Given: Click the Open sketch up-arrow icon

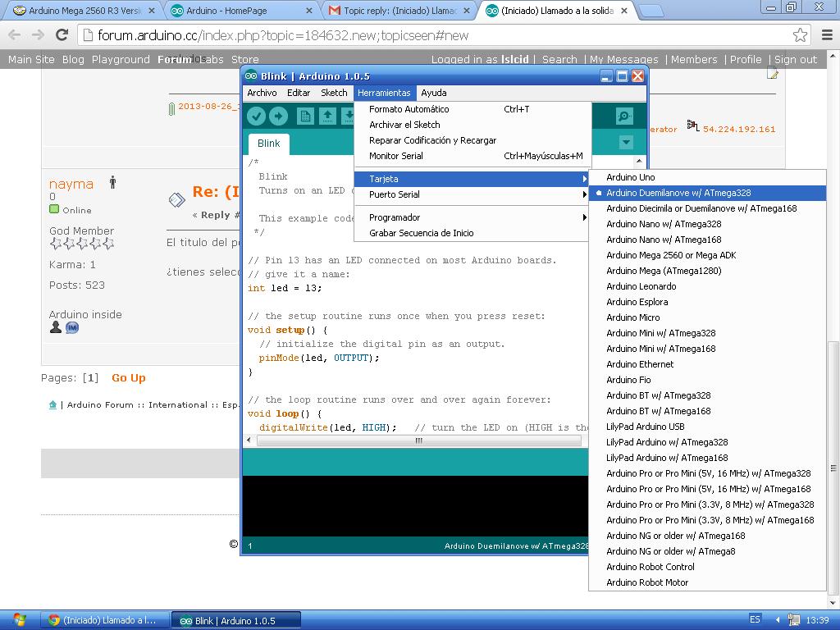Looking at the screenshot, I should point(328,116).
